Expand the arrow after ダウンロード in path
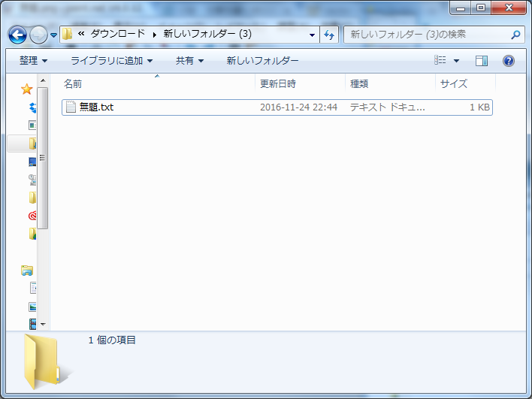Screen dimensions: 532x399 pyautogui.click(x=154, y=35)
